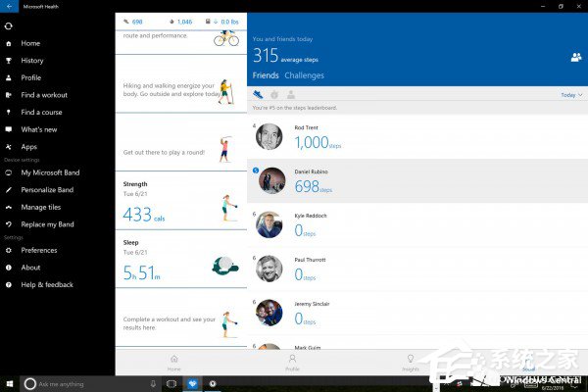Open the biking tile with bicycle illustration
The width and height of the screenshot is (588, 392).
181,42
